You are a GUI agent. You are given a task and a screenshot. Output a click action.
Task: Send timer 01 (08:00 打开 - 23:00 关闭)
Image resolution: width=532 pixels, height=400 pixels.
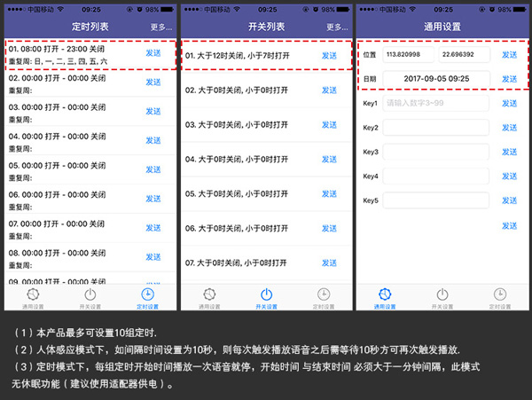coord(153,53)
